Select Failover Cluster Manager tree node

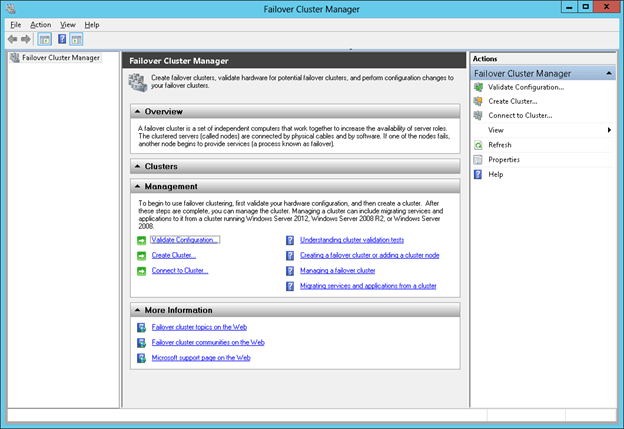coord(60,58)
